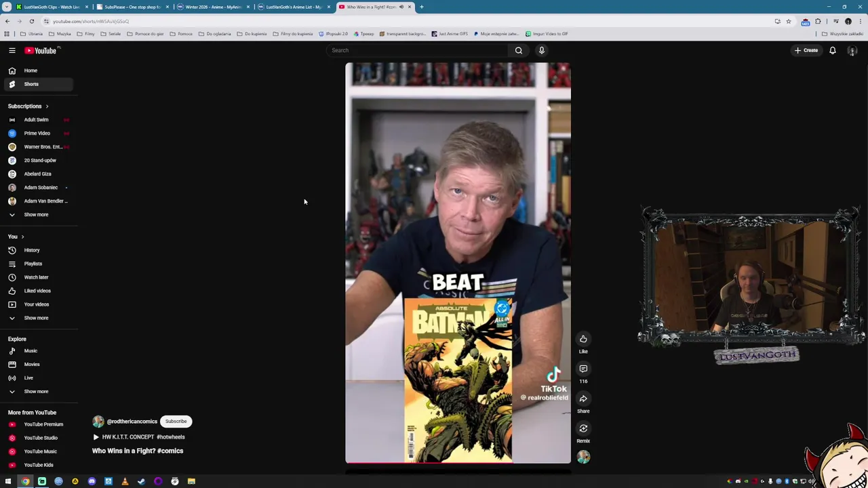Viewport: 868px width, 488px height.
Task: Open VLC from the taskbar
Action: pyautogui.click(x=125, y=481)
